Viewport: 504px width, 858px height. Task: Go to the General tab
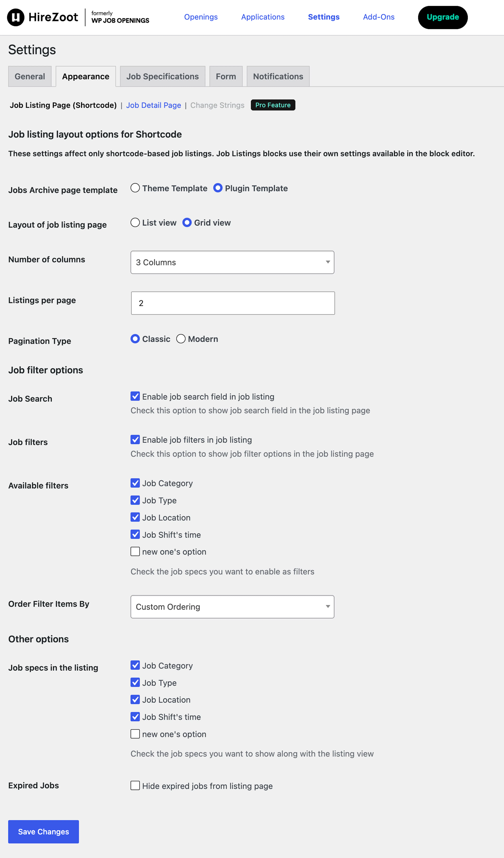[30, 76]
